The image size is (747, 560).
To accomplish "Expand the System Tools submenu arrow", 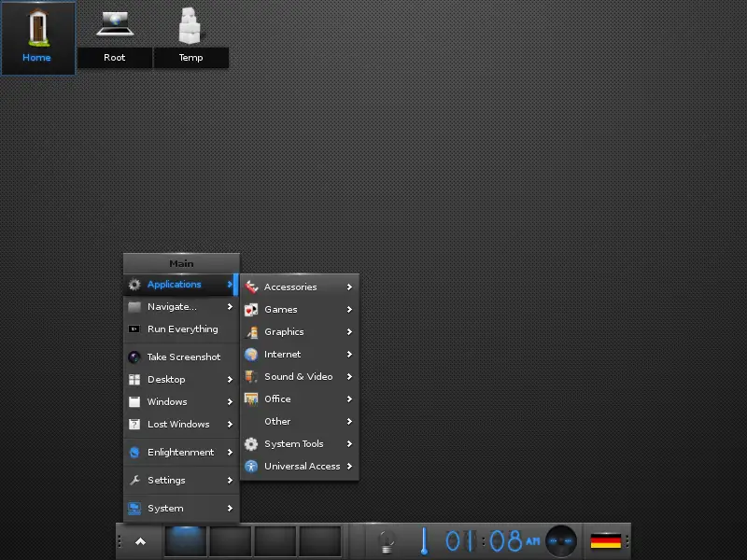I will pyautogui.click(x=349, y=444).
